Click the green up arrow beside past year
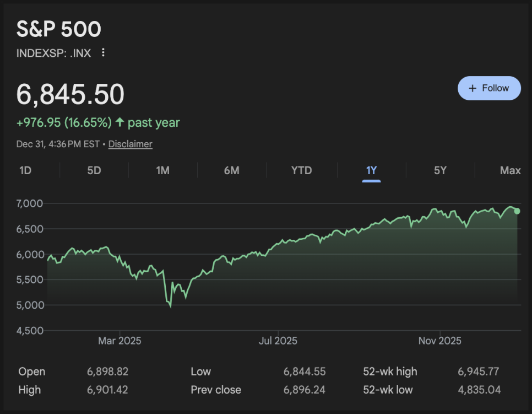The width and height of the screenshot is (532, 414). click(120, 122)
